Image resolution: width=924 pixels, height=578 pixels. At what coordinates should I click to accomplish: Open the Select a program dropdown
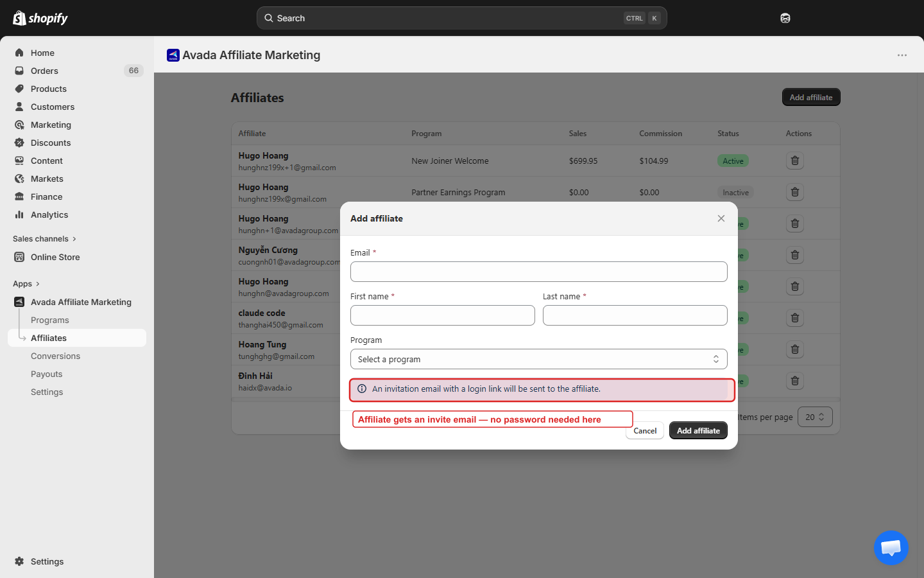[539, 359]
